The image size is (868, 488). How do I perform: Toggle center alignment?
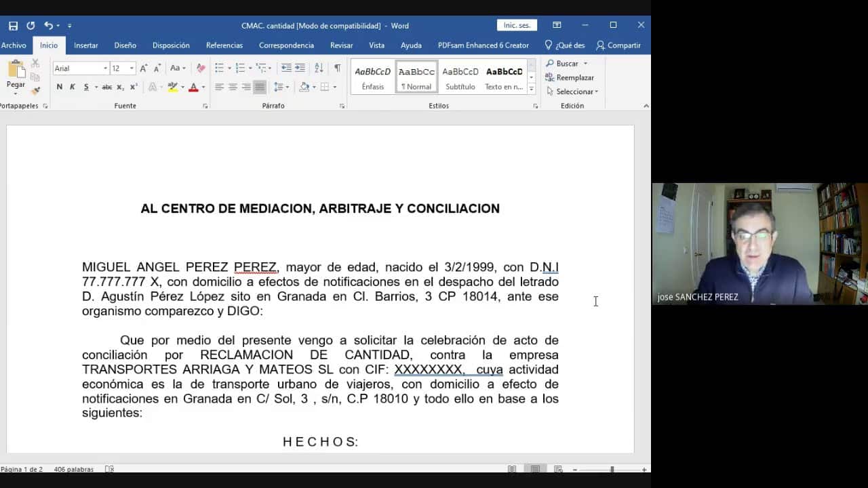pos(233,87)
